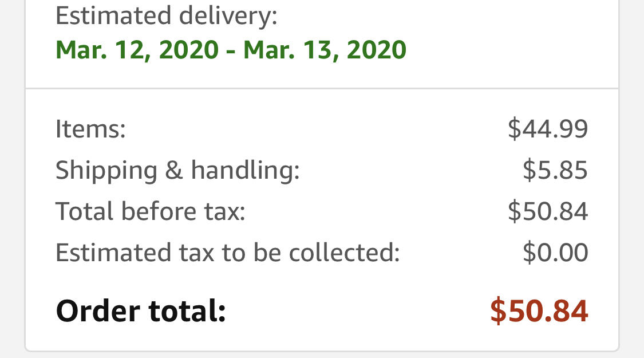The width and height of the screenshot is (644, 358).
Task: Click the "Shipping & handling:" label
Action: pos(177,171)
